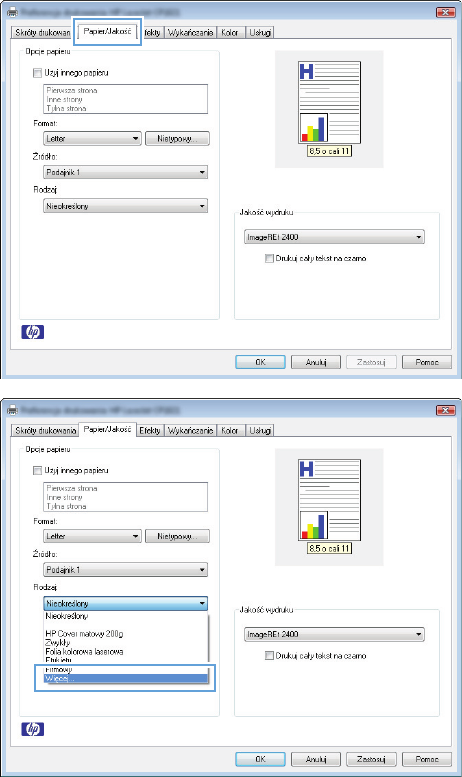Select 'Zwykły' in the Rodzaj list
Viewport: 462px width, 777px height.
58,642
